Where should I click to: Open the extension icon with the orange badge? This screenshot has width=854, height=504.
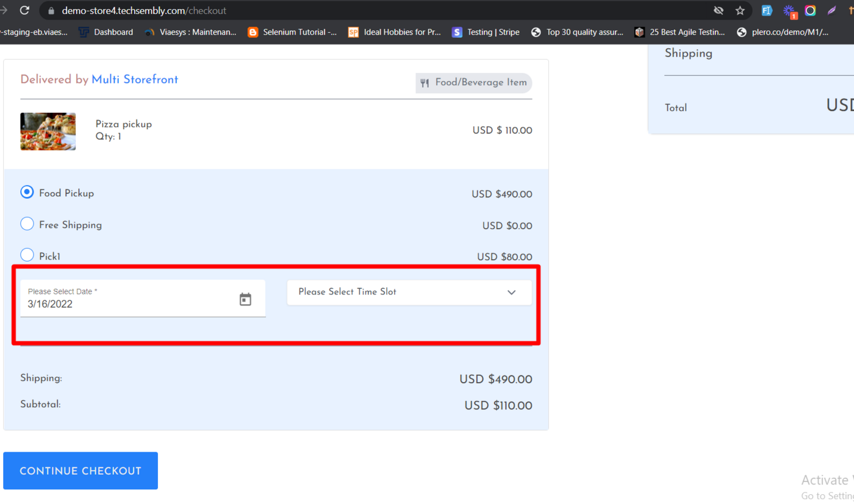(789, 12)
